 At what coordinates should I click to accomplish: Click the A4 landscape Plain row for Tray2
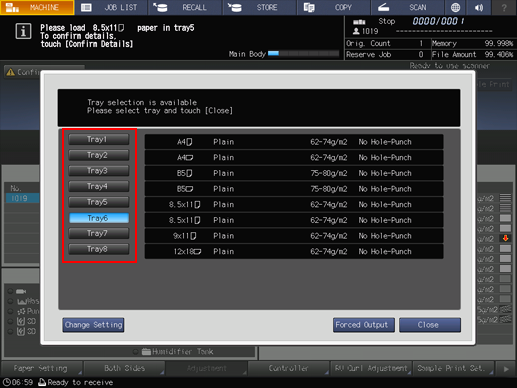[294, 157]
